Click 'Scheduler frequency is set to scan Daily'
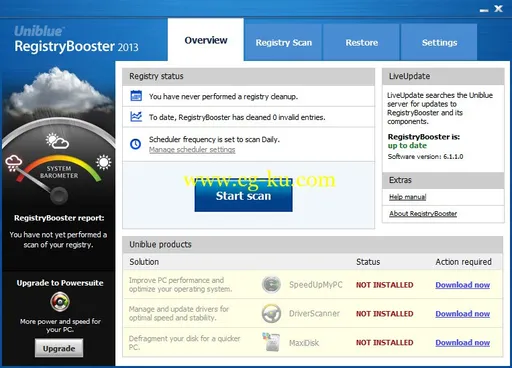The height and width of the screenshot is (368, 512). (214, 139)
